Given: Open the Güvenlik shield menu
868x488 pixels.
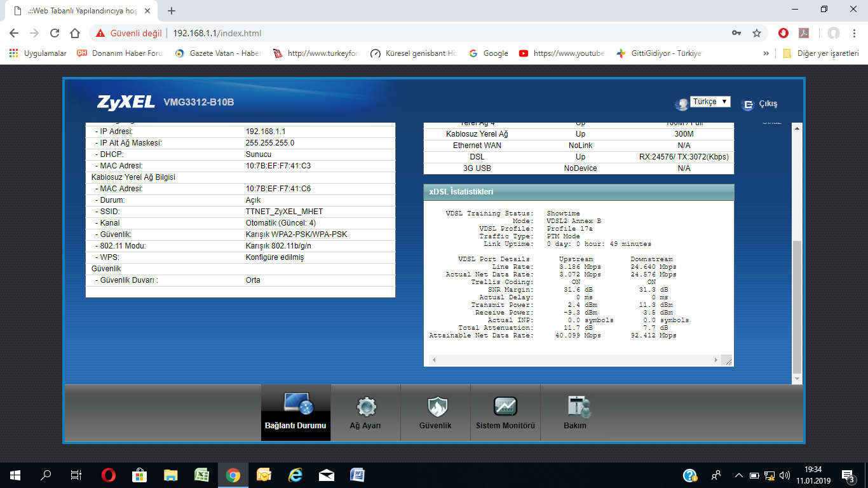Looking at the screenshot, I should pyautogui.click(x=435, y=412).
